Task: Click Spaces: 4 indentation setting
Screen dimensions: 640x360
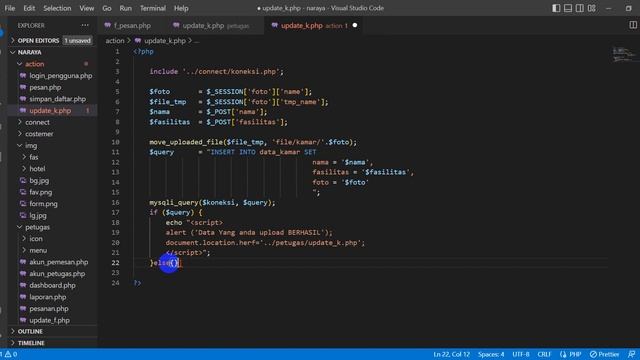Action: coord(491,354)
